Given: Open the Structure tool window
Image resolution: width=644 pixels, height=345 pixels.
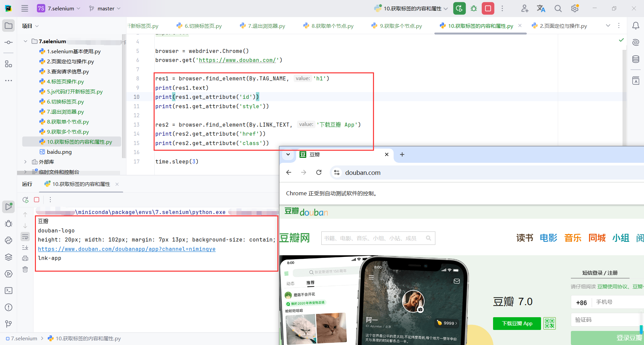Looking at the screenshot, I should point(8,64).
